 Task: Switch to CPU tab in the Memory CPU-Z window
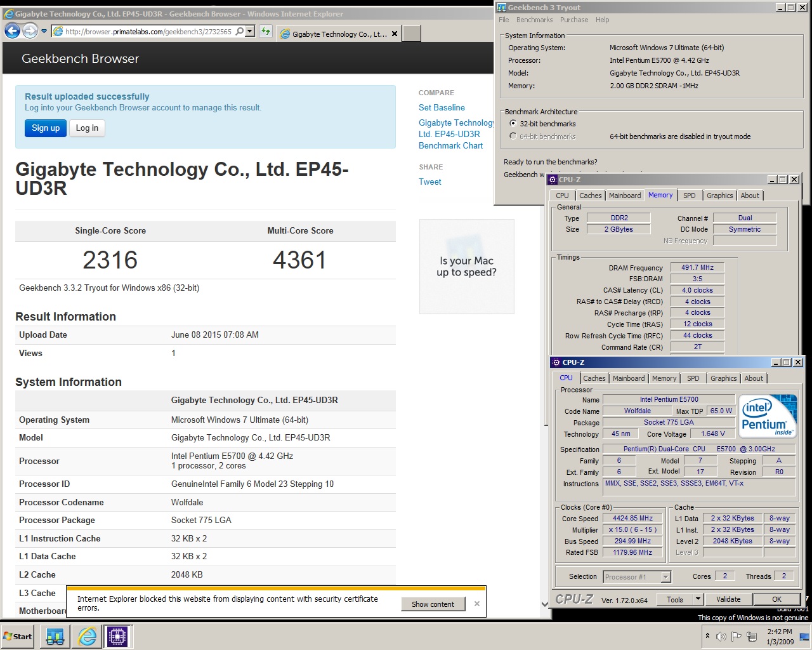(x=562, y=196)
